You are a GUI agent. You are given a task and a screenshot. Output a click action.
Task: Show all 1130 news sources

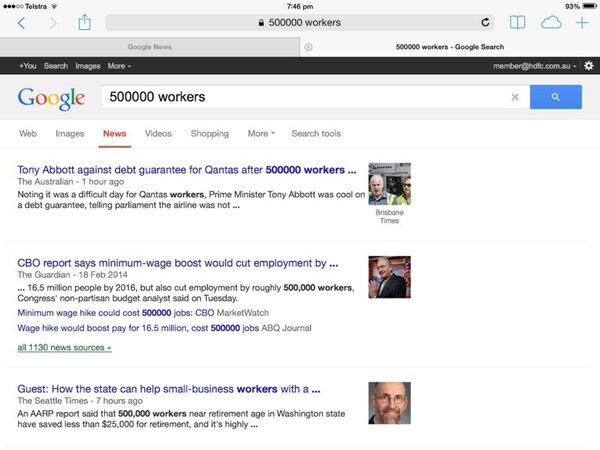click(x=64, y=348)
